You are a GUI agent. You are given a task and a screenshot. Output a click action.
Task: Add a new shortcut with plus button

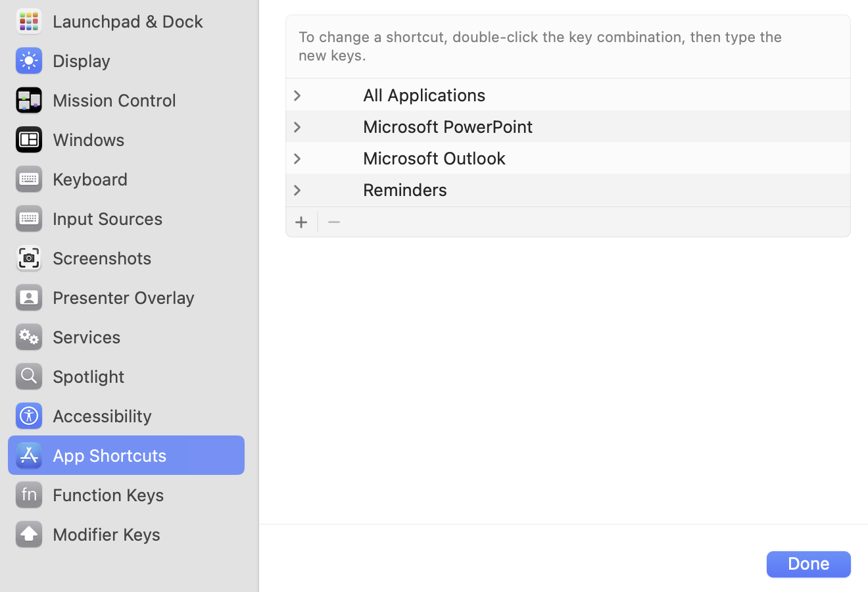coord(301,222)
